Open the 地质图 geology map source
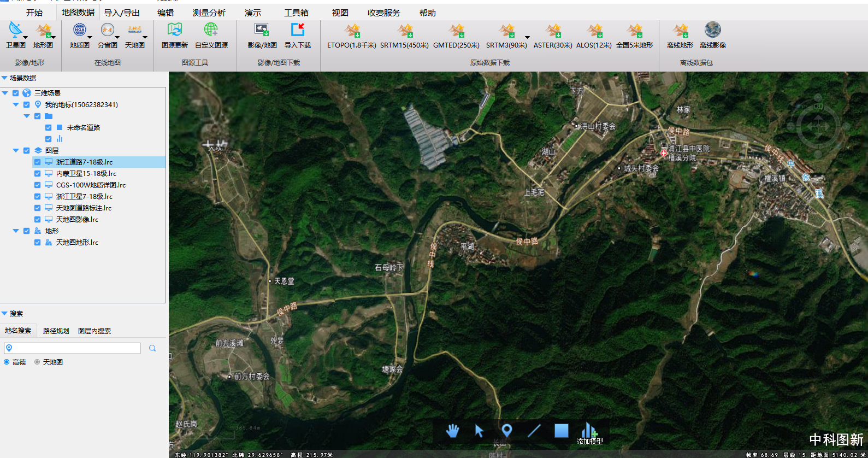 (79, 30)
